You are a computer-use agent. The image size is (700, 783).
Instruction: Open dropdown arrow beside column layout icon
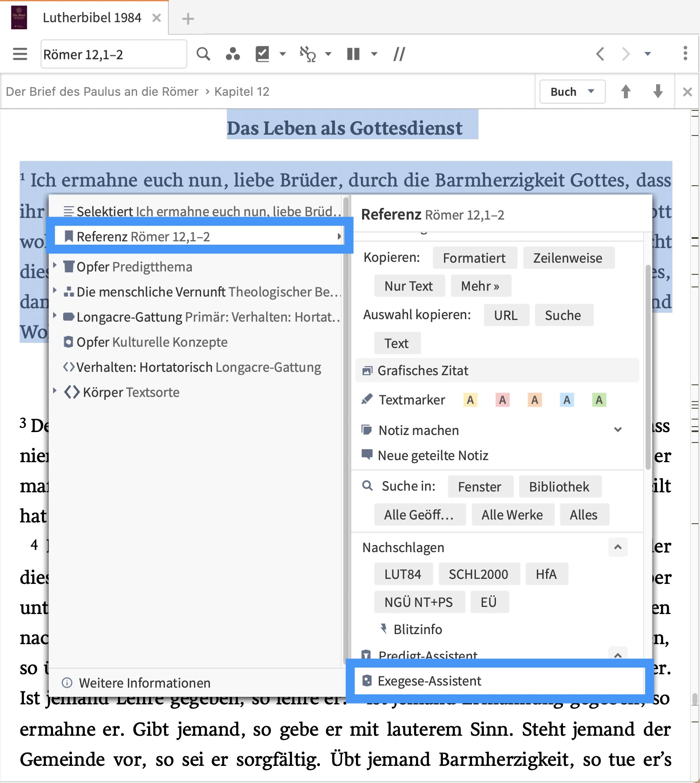tap(374, 54)
